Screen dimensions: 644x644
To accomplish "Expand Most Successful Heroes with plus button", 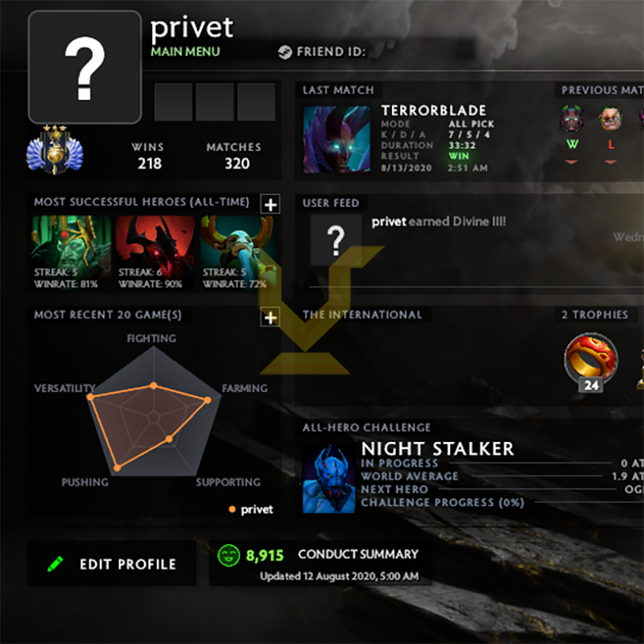I will (270, 204).
